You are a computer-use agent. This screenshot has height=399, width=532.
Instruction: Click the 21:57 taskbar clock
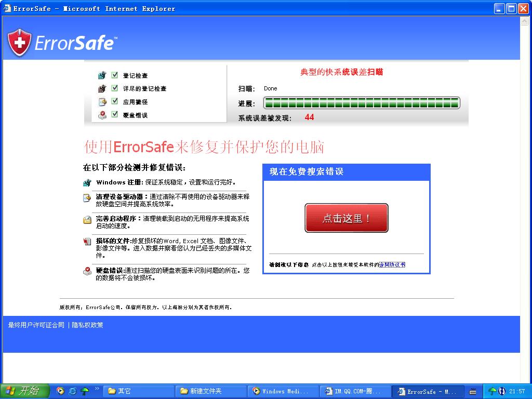[x=517, y=391]
